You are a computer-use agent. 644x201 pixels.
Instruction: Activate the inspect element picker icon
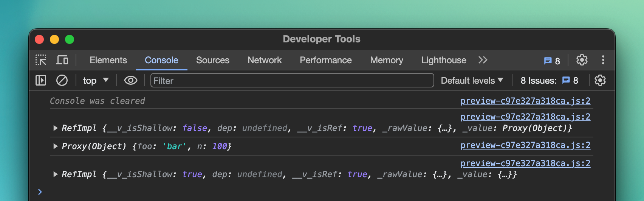click(x=41, y=60)
